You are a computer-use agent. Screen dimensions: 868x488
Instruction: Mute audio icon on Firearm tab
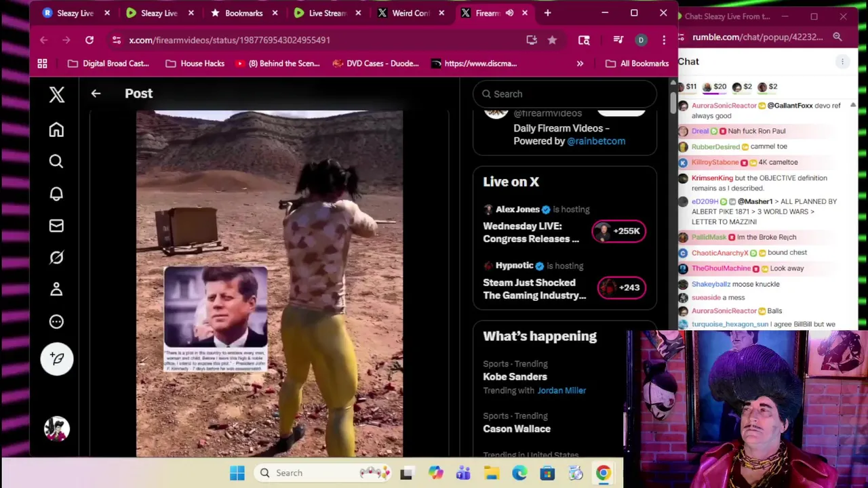point(509,13)
